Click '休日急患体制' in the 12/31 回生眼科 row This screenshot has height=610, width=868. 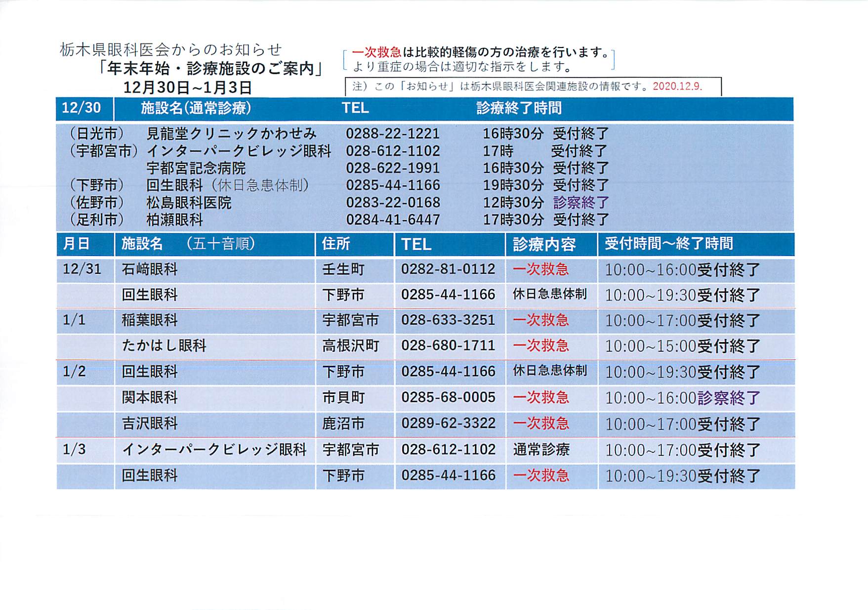[x=549, y=294]
